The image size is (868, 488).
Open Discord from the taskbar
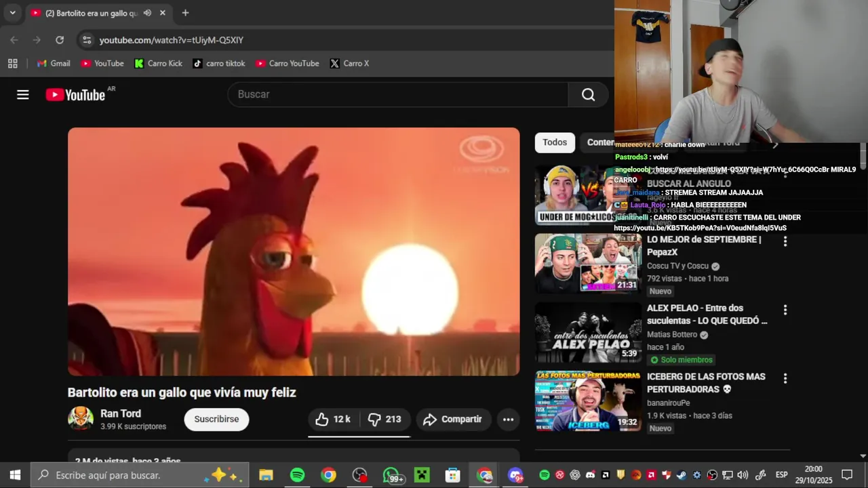(x=515, y=475)
